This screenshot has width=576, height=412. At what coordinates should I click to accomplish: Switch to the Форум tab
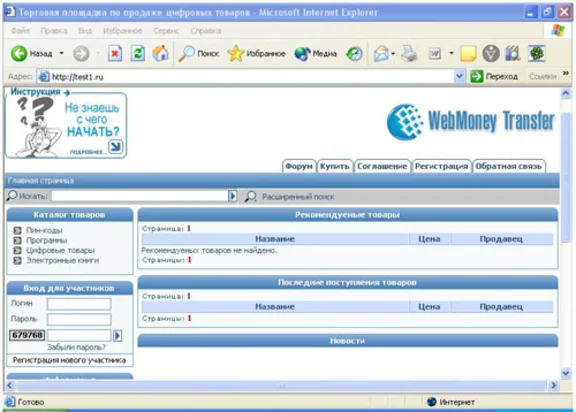(x=299, y=166)
